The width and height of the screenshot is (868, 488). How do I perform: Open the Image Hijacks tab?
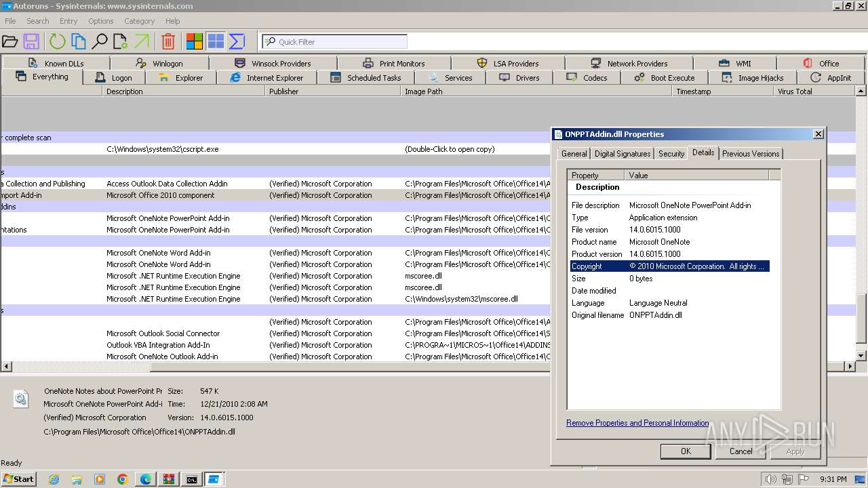(x=753, y=78)
